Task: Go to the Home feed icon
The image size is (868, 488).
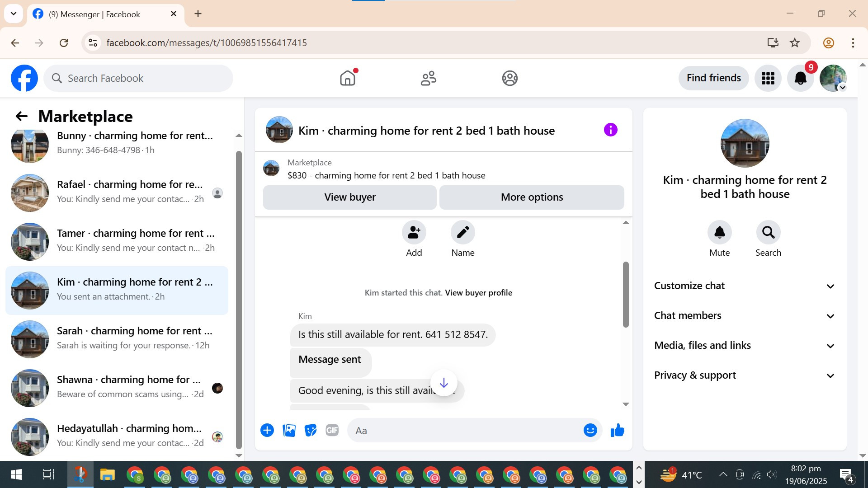Action: click(348, 78)
